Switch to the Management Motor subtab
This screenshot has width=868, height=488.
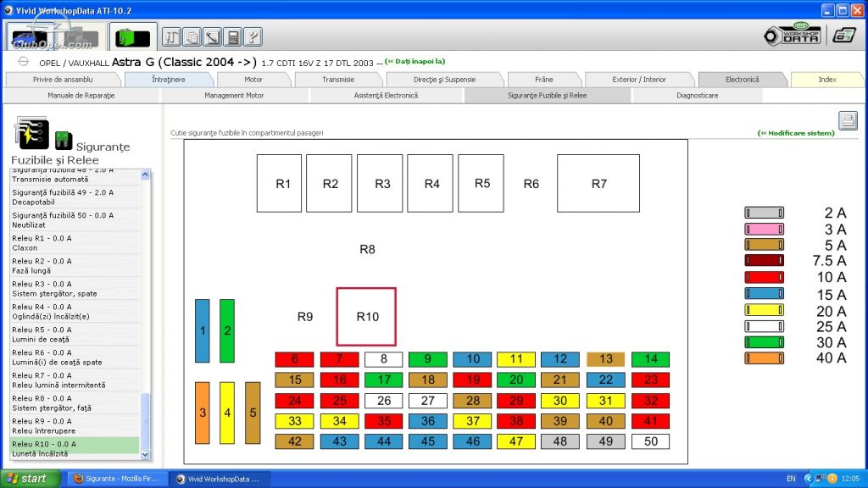coord(234,96)
